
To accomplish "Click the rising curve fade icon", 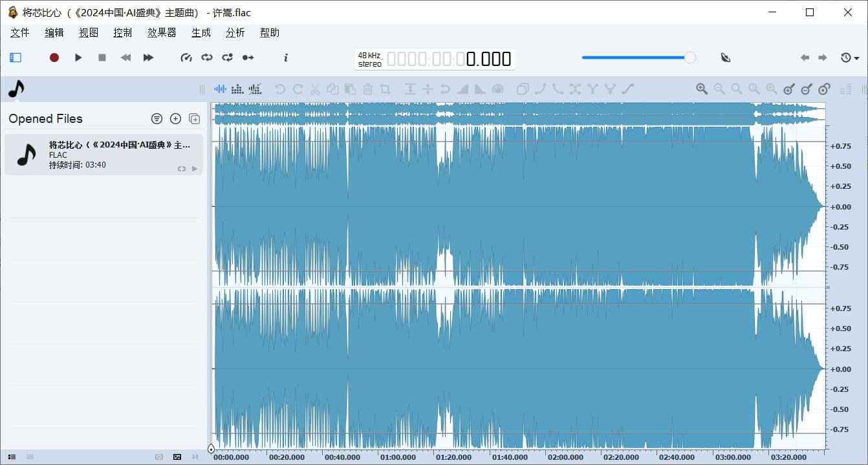I will coord(540,89).
